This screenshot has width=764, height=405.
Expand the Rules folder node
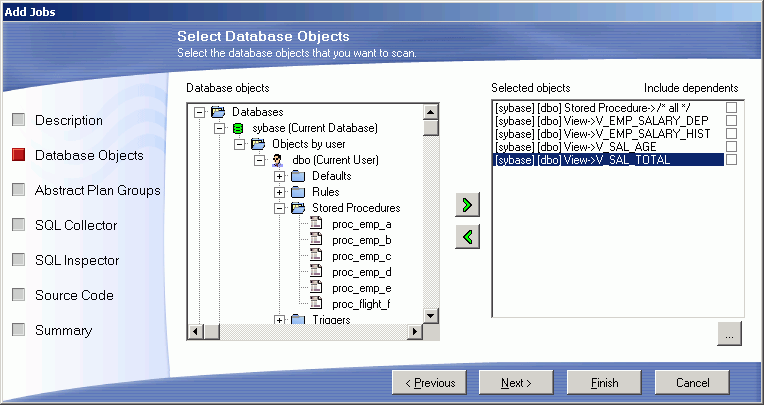[279, 193]
